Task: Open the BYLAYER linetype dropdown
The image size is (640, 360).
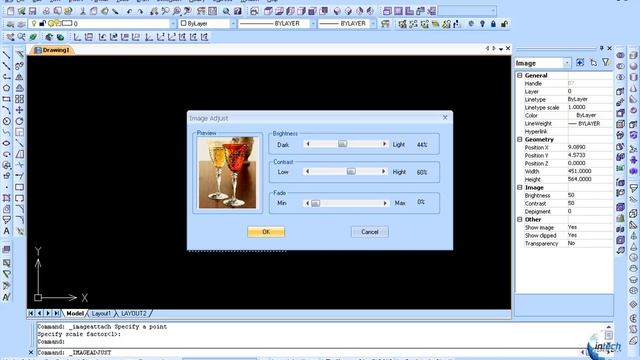Action: tap(313, 24)
